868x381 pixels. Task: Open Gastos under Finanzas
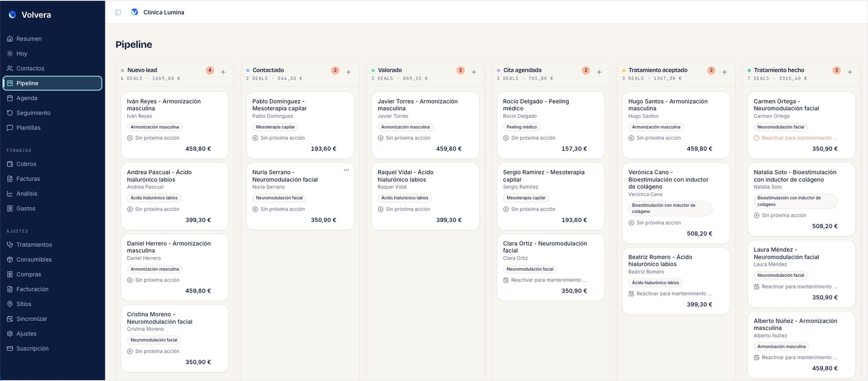pos(52,208)
